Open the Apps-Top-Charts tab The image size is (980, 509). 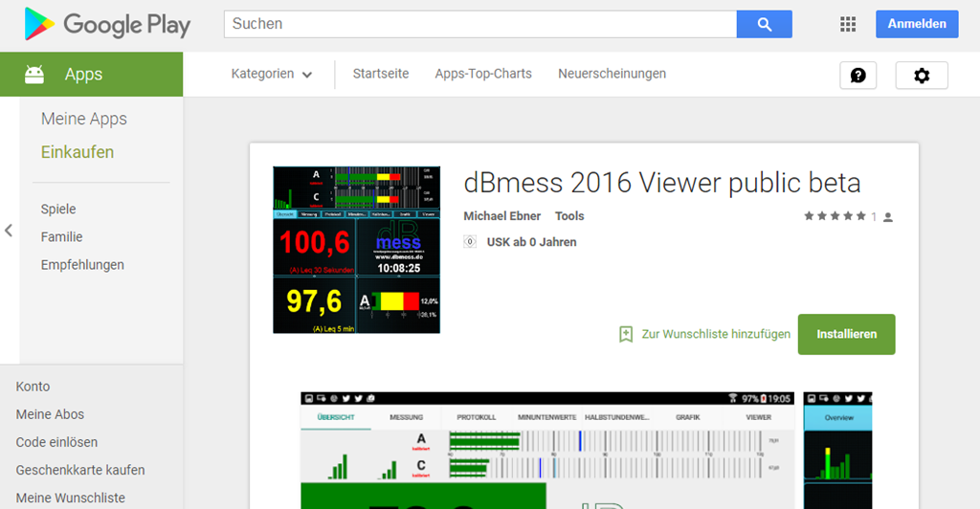[483, 74]
